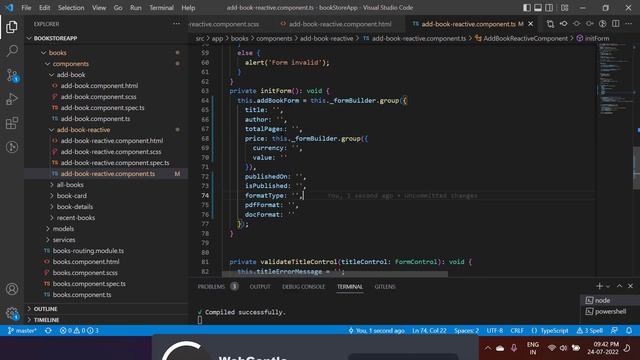Open add-book.component.spec.ts file
The image size is (640, 360).
tap(102, 108)
